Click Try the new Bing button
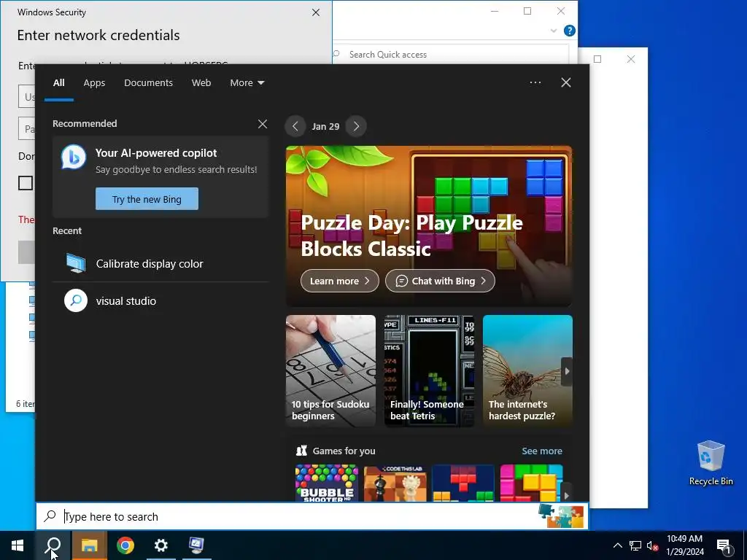This screenshot has width=747, height=560. point(147,199)
